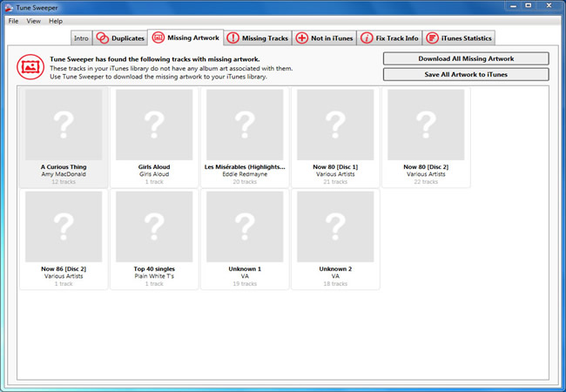Screen dimensions: 566x392
Task: Click the Tune Sweeper title bar app icon
Action: point(9,8)
